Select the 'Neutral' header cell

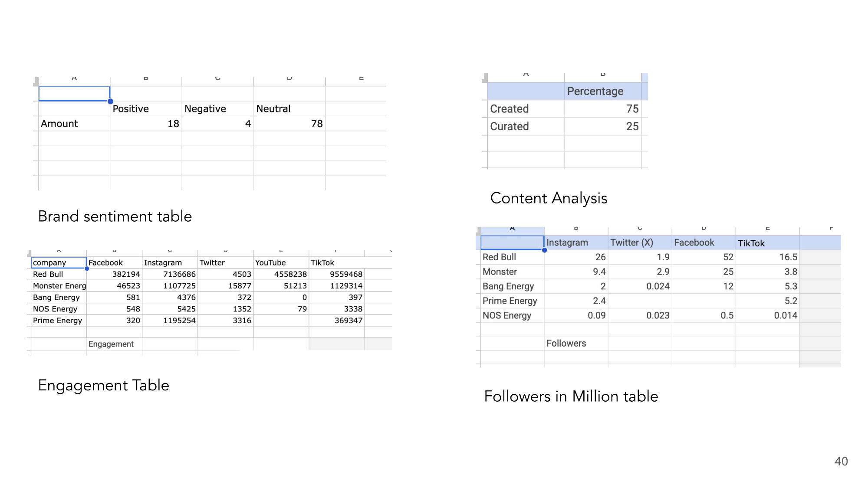tap(289, 108)
